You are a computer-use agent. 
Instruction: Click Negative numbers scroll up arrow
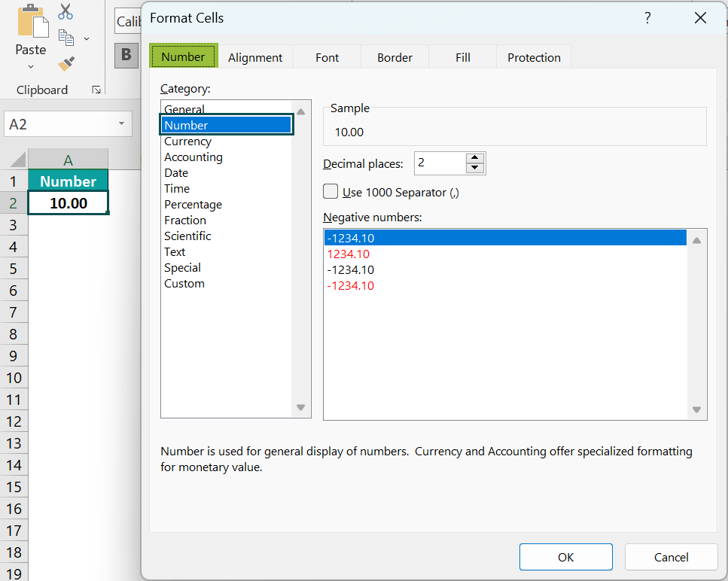696,240
